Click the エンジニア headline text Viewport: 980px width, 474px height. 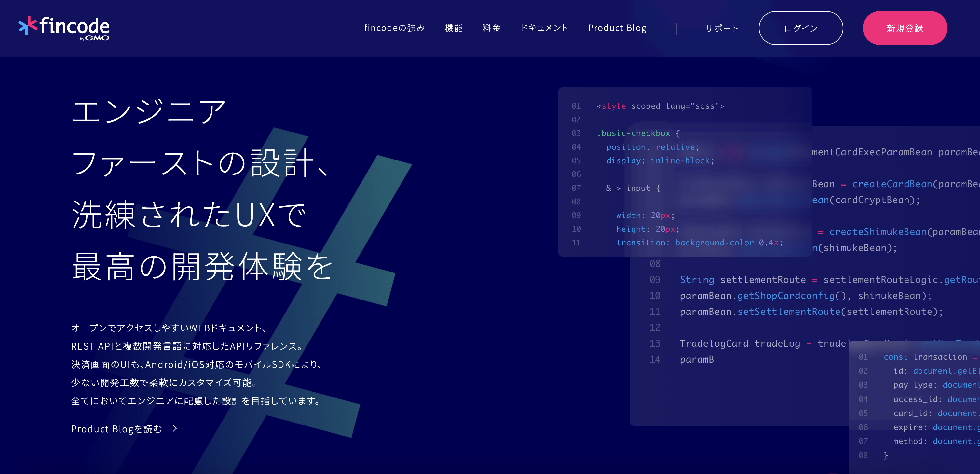pyautogui.click(x=149, y=111)
